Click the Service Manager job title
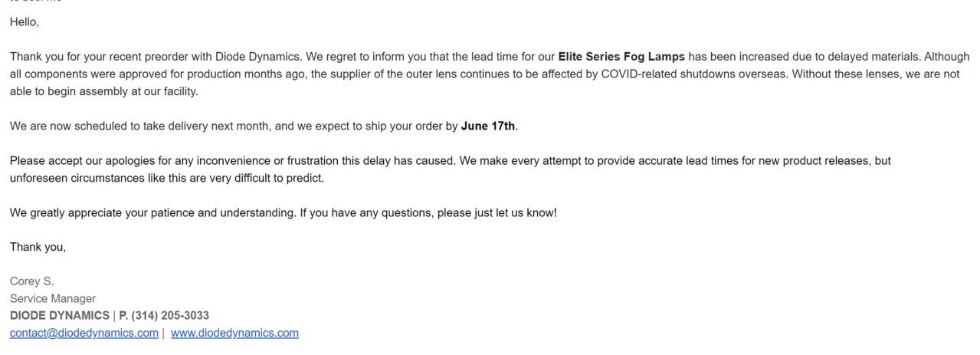 (53, 298)
